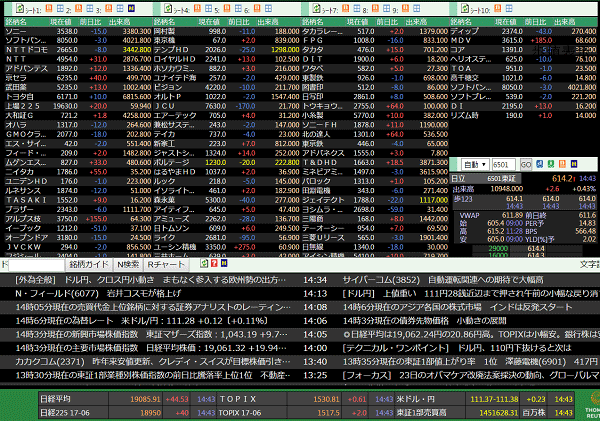Click 前日比 header in third watchlist panel
Screen dimensions: 600x421
386,22
